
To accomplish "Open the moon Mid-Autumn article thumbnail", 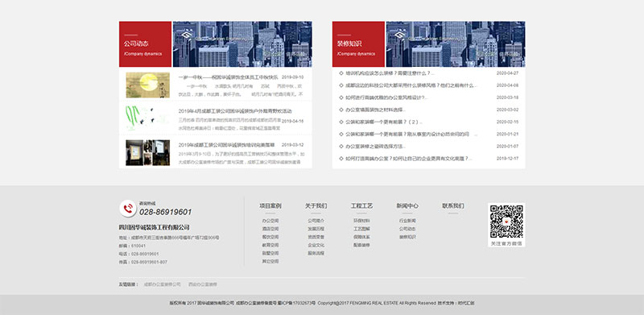I will tap(148, 85).
